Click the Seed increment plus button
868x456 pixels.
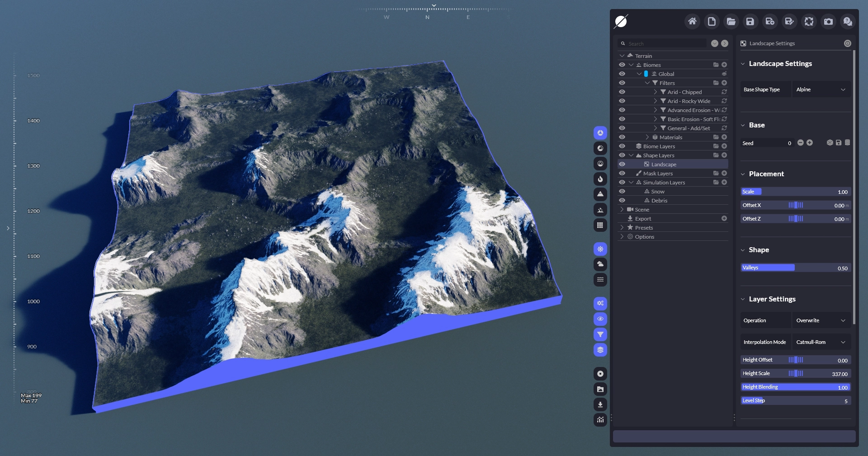(810, 143)
